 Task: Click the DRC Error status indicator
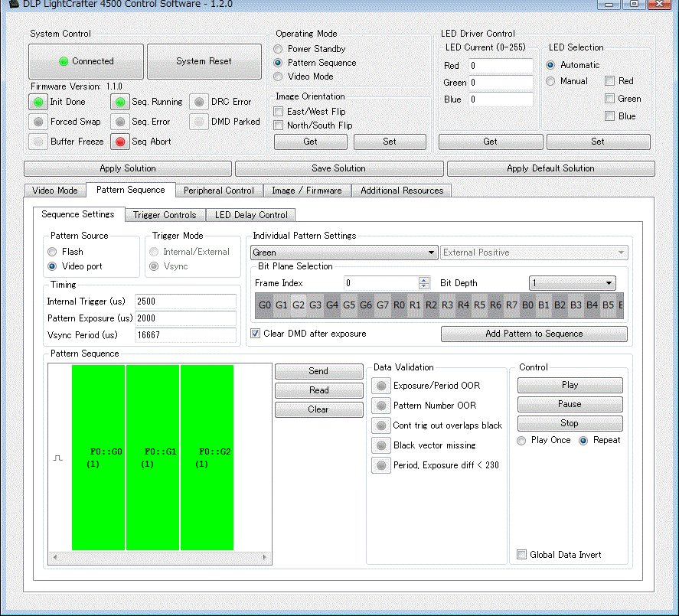199,103
